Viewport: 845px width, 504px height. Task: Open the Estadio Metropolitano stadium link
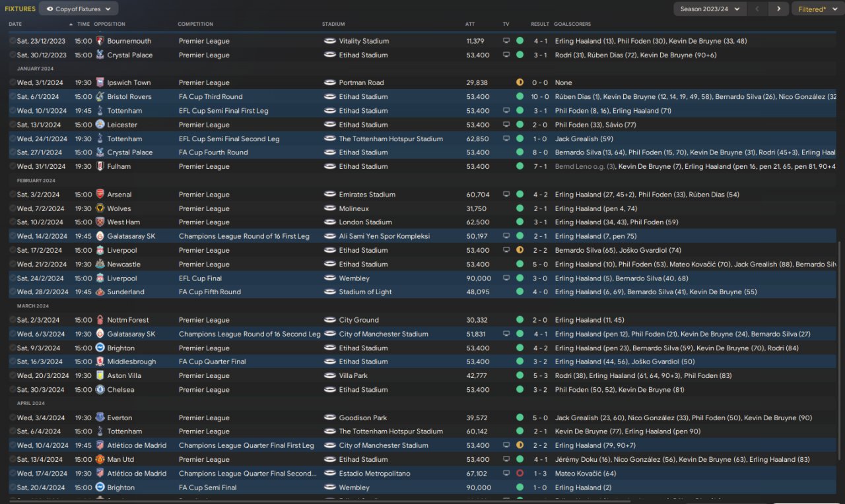(x=375, y=474)
